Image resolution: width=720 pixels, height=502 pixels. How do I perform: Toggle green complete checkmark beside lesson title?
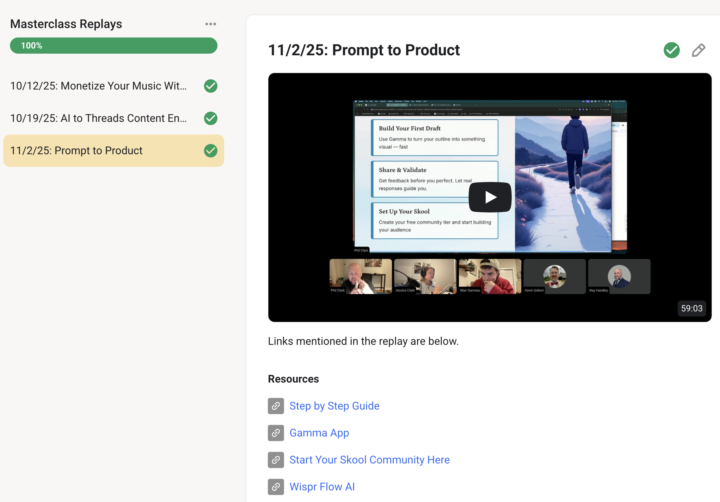[672, 50]
